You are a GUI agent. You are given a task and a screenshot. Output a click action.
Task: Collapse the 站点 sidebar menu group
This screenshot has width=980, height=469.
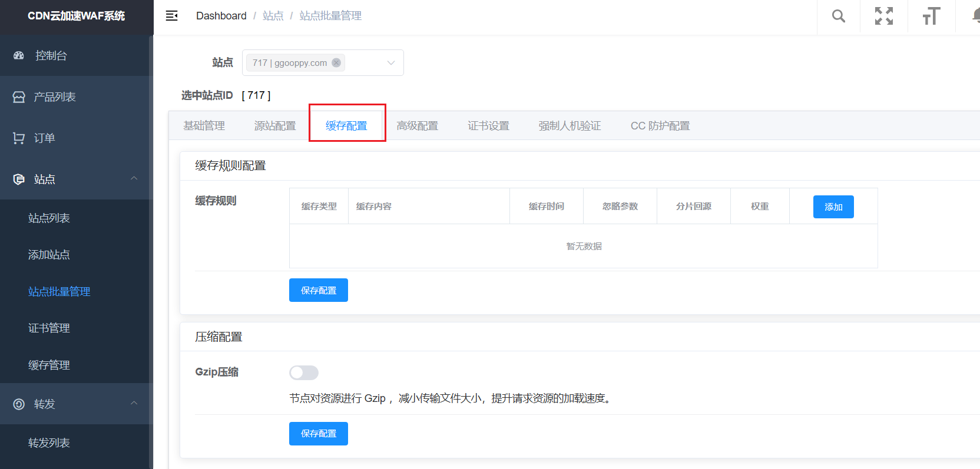click(134, 178)
